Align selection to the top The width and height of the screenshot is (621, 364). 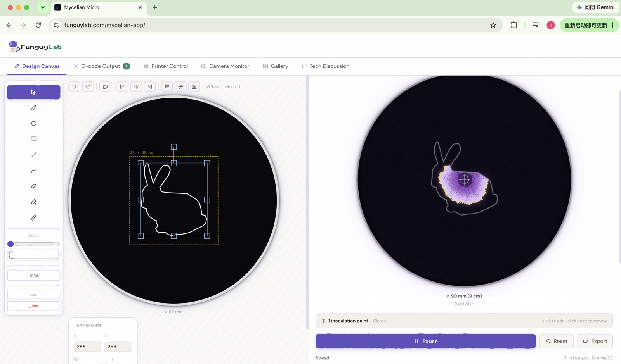point(167,86)
